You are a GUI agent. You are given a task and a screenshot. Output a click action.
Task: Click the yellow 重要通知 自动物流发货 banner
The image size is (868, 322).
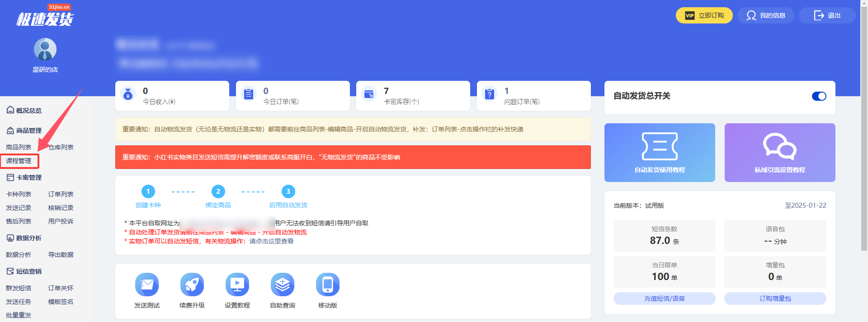point(353,129)
